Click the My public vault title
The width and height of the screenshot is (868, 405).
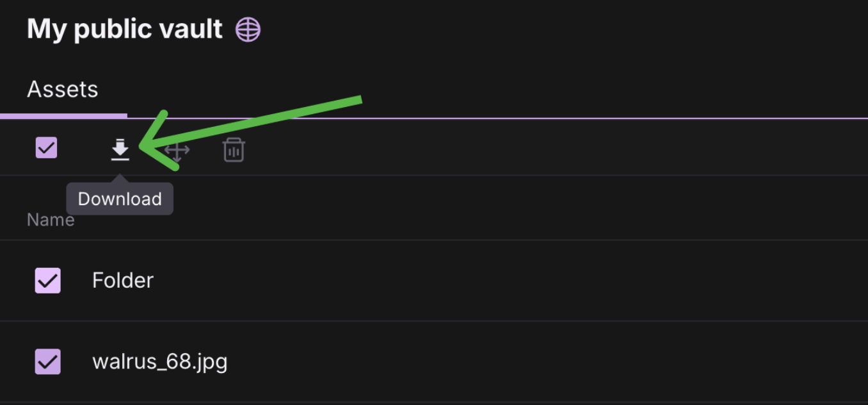click(125, 29)
